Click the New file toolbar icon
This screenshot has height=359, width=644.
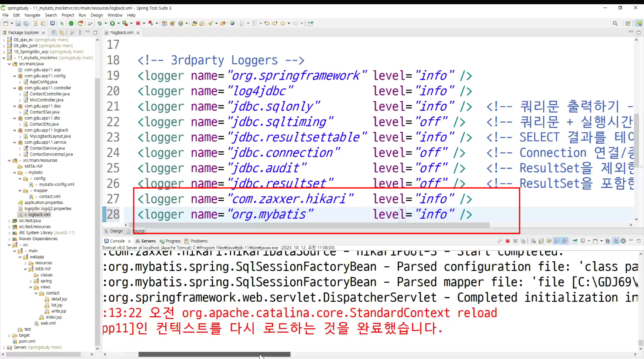tap(5, 24)
